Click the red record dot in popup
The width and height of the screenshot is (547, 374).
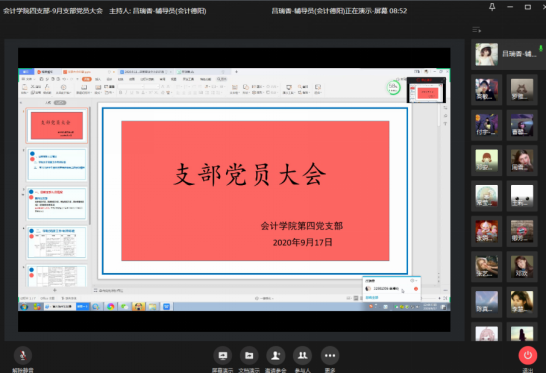point(416,289)
